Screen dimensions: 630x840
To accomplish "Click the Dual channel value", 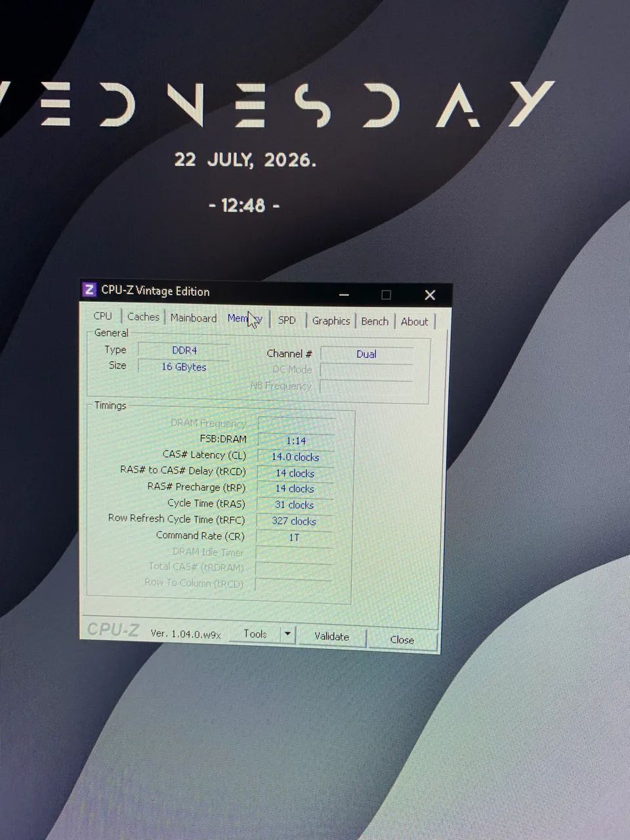I will point(366,354).
